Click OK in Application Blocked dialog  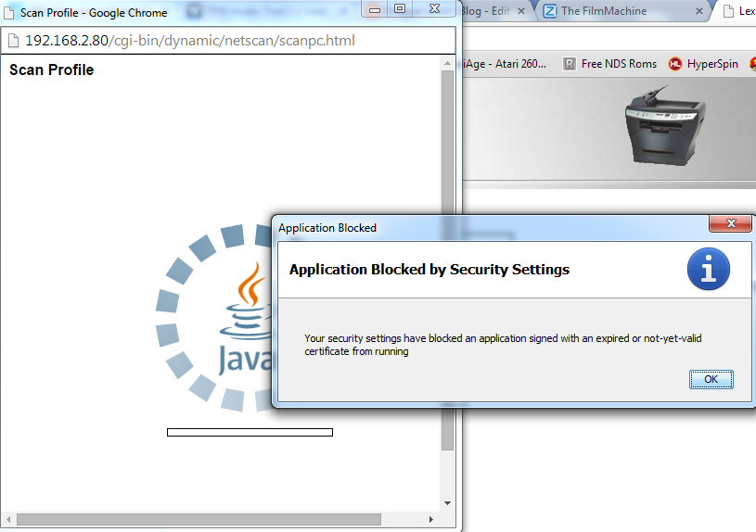(711, 379)
